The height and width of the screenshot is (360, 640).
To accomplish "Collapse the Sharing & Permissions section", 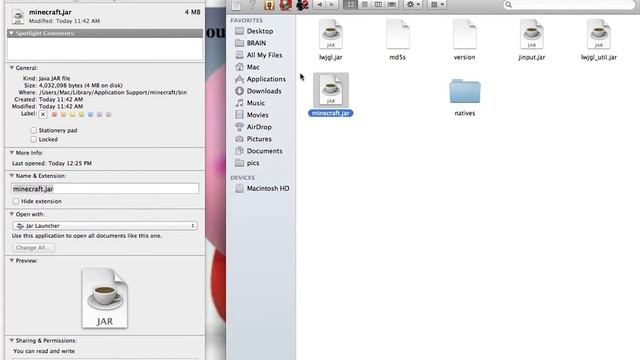I will coord(11,340).
